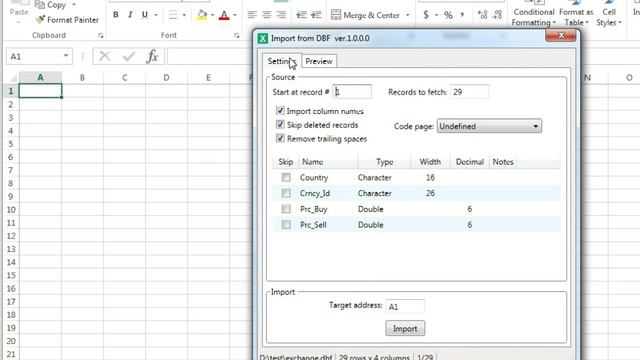
Task: Switch to Preview tab in dialog
Action: tap(319, 61)
